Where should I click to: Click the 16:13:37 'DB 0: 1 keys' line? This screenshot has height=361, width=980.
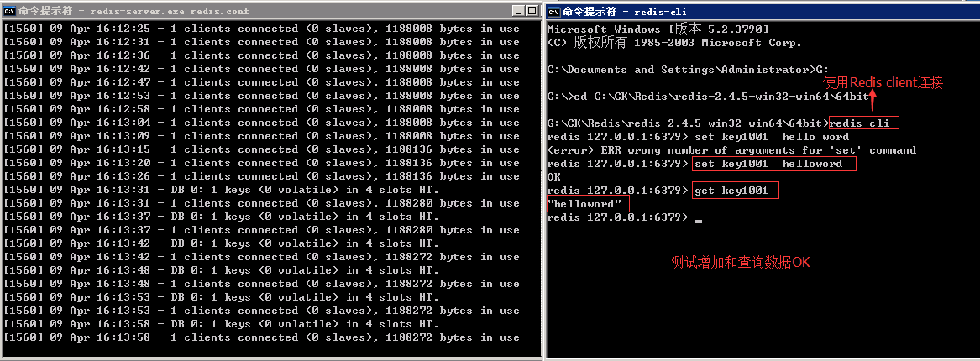coord(222,217)
